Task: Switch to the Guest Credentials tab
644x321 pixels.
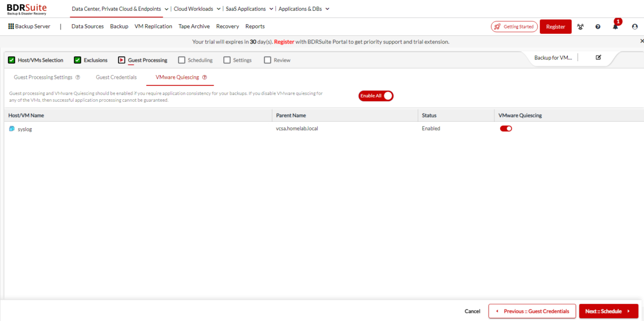Action: pyautogui.click(x=116, y=77)
